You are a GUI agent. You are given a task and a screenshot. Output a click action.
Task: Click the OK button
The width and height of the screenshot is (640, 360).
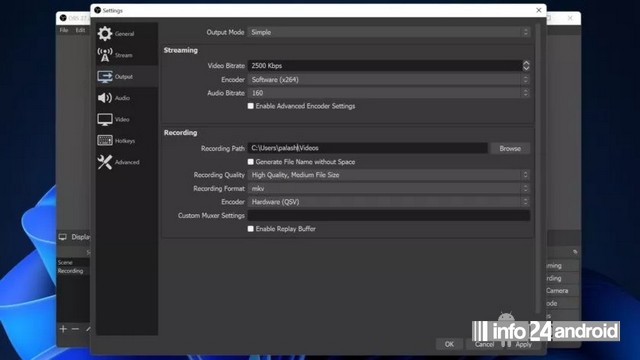(x=449, y=344)
